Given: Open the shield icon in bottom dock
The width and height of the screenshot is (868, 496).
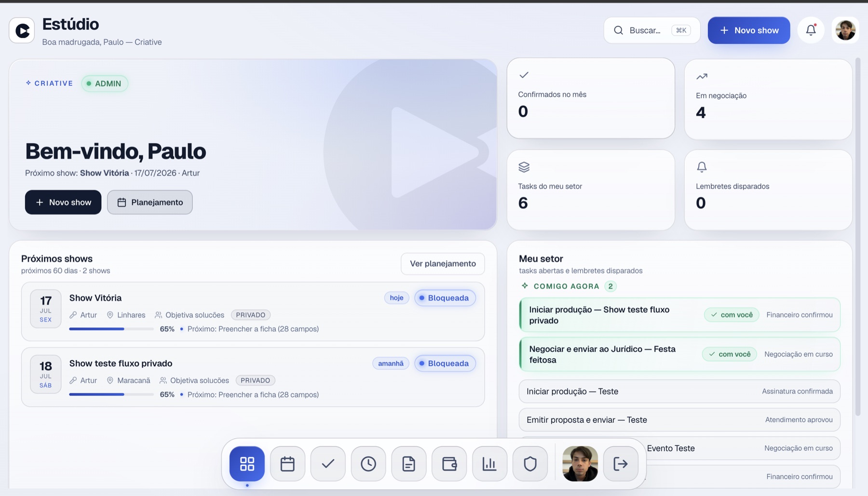Looking at the screenshot, I should point(530,464).
